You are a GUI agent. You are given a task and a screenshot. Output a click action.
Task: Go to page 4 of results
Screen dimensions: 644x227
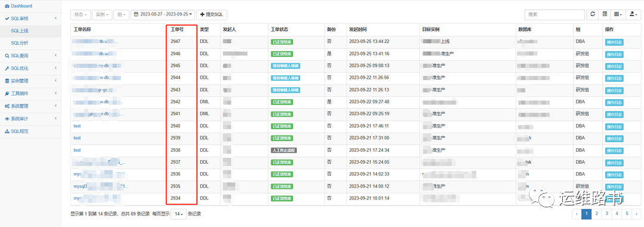[617, 213]
